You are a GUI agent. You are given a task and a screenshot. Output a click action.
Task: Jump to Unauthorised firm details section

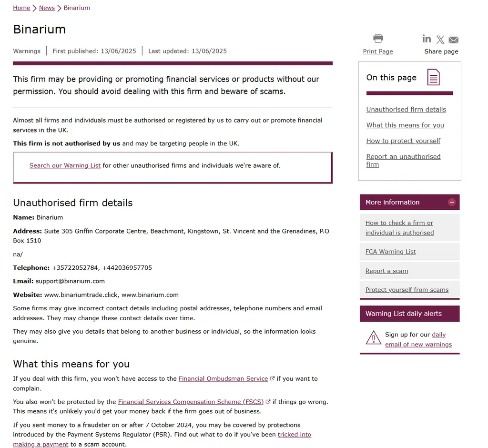(x=406, y=109)
